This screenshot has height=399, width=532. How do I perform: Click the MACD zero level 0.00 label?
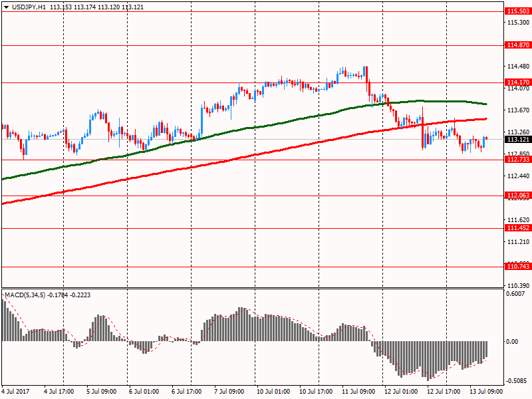[512, 341]
